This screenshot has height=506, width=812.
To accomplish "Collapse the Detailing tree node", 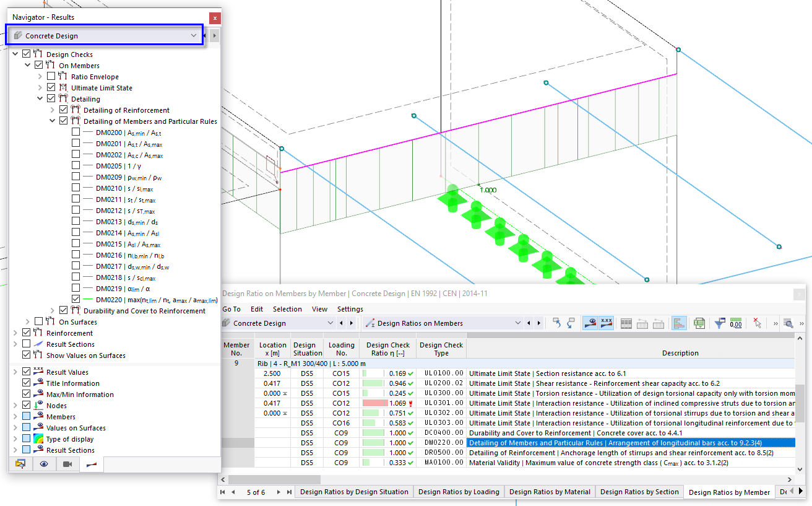I will tap(40, 99).
